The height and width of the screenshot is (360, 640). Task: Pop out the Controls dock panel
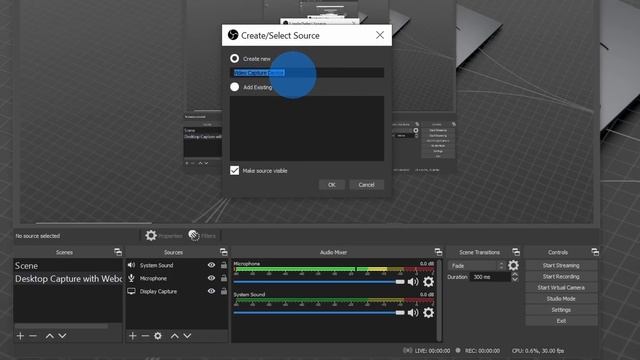(595, 252)
